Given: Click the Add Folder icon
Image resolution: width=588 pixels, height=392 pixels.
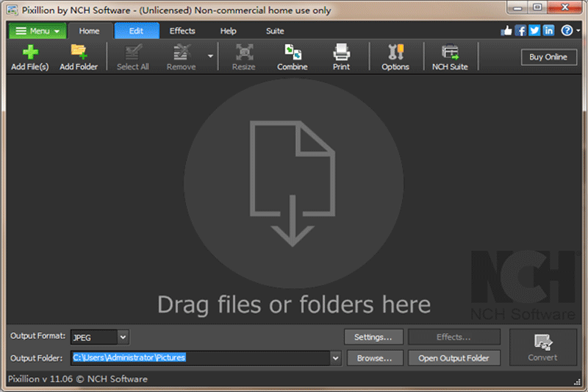Looking at the screenshot, I should point(79,51).
